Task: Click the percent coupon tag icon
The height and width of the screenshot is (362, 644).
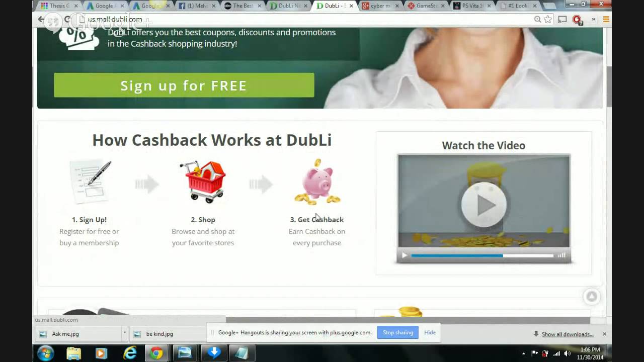Action: [x=79, y=38]
